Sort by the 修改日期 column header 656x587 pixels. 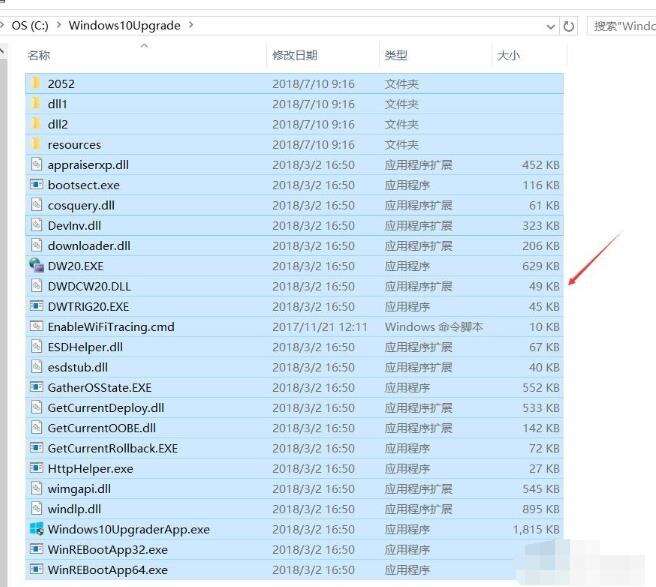[x=295, y=55]
